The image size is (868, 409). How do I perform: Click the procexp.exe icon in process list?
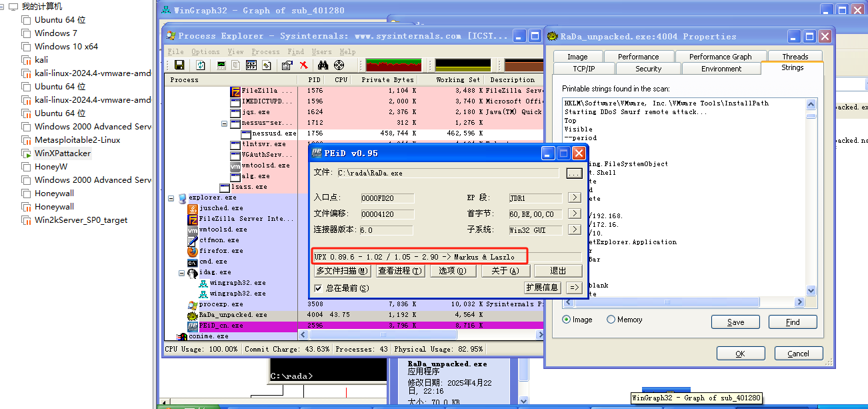coord(193,304)
